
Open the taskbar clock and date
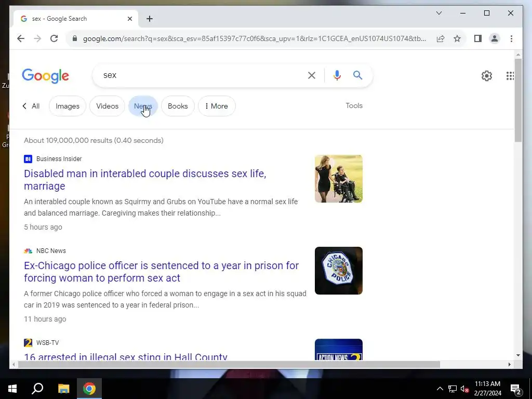tap(487, 389)
